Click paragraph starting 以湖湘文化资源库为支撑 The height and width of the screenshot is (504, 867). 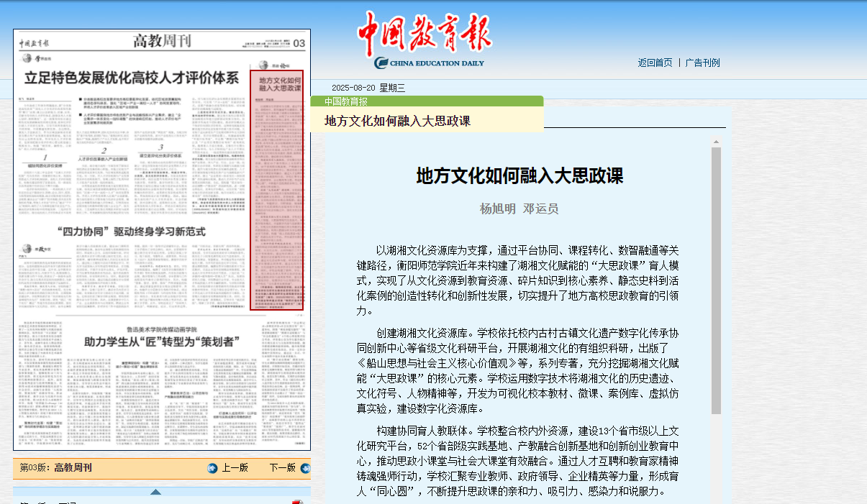pos(518,280)
